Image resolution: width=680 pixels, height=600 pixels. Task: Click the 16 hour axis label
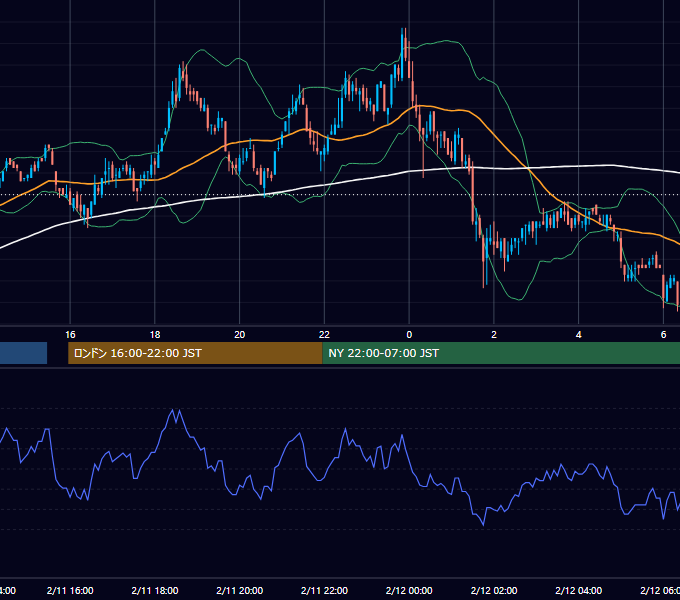click(x=70, y=335)
